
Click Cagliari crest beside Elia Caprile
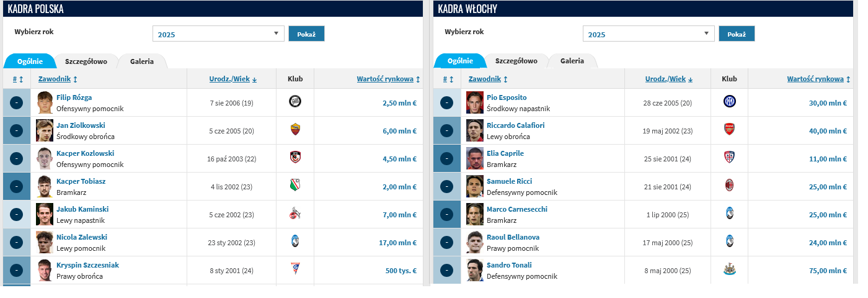[729, 158]
